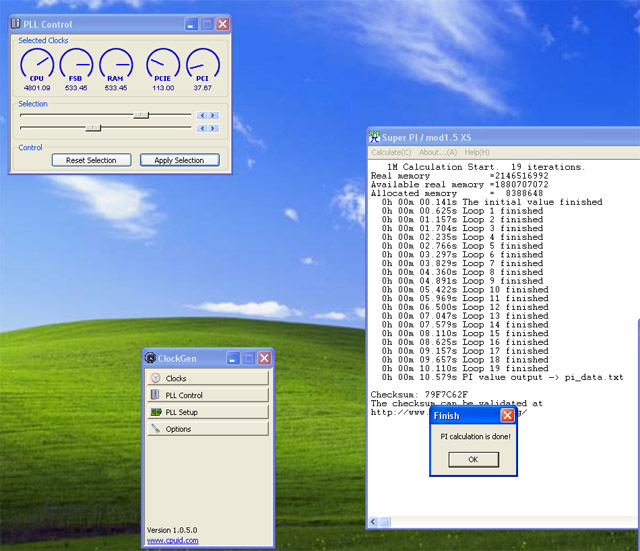Click the CPU clock gauge

(37, 66)
